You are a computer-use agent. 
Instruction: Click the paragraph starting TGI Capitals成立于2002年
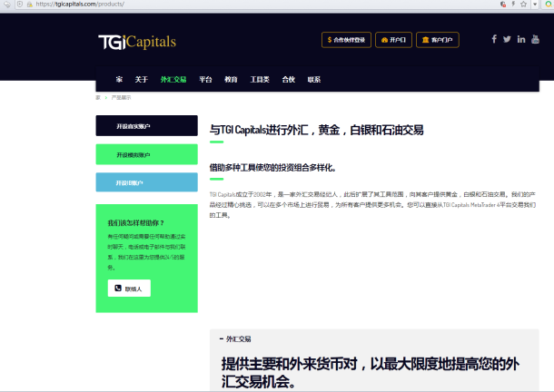[372, 205]
